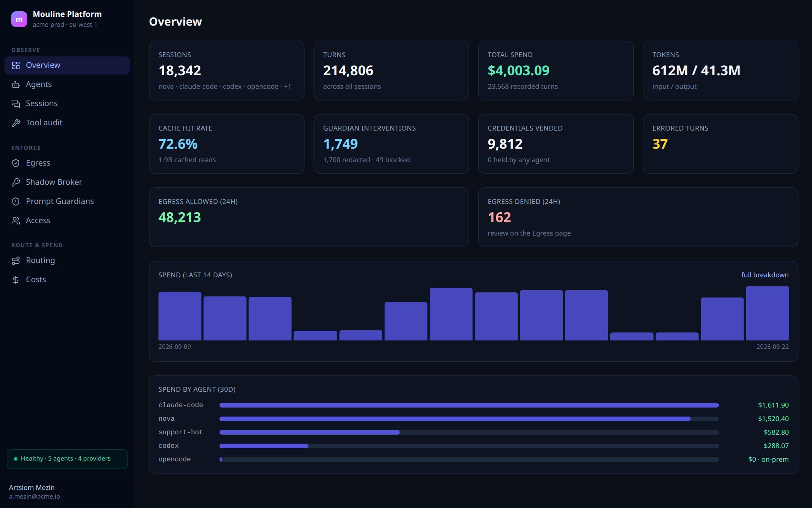Click the '0 held by any agent' text

pyautogui.click(x=518, y=160)
